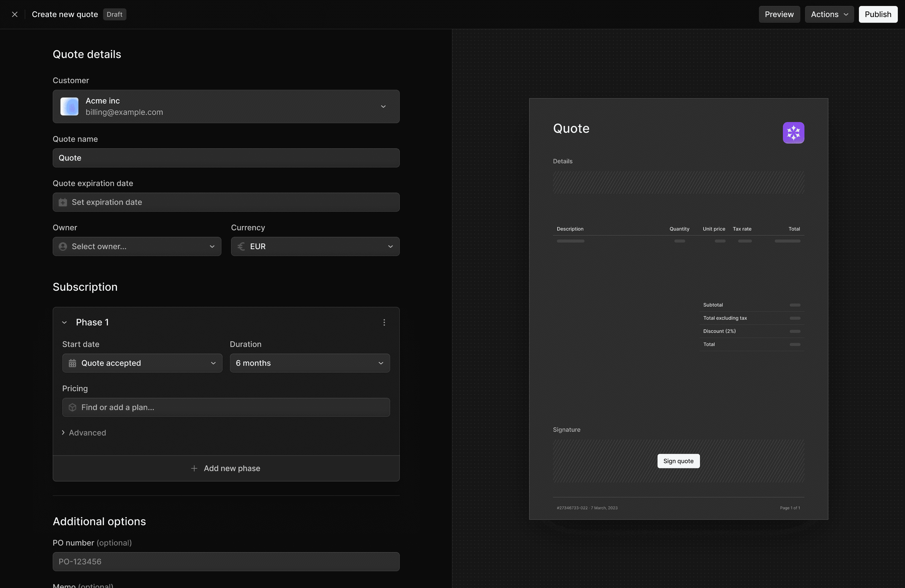Viewport: 905px width, 588px height.
Task: Click the calendar icon in expiration date field
Action: [63, 202]
